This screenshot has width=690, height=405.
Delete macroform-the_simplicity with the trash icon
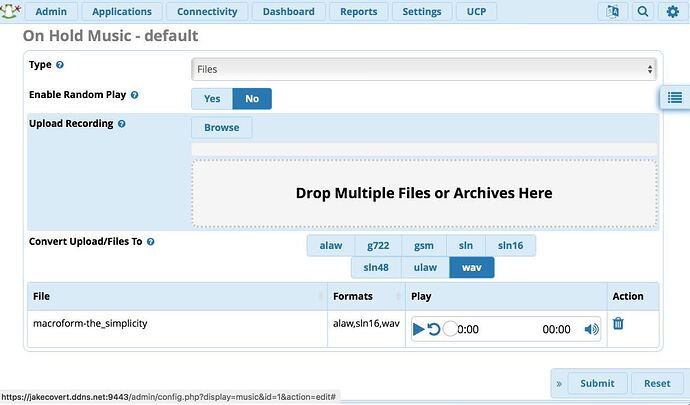pos(618,324)
